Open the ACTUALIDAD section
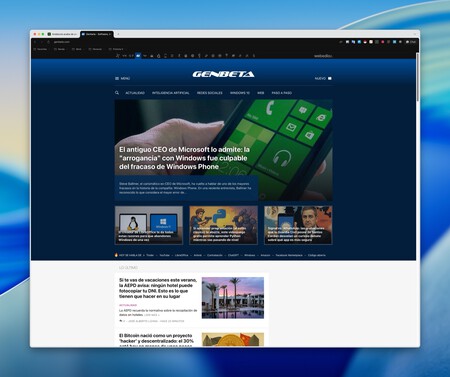The width and height of the screenshot is (450, 377). tap(135, 93)
